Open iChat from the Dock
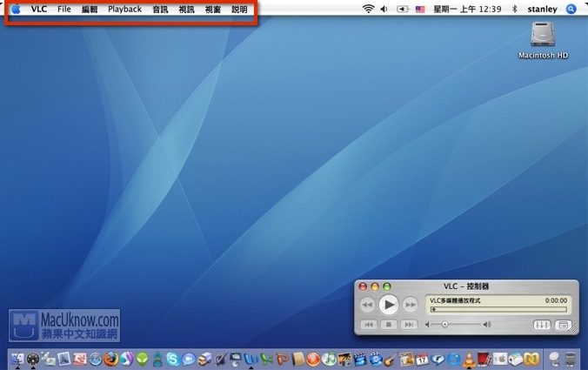 point(189,360)
